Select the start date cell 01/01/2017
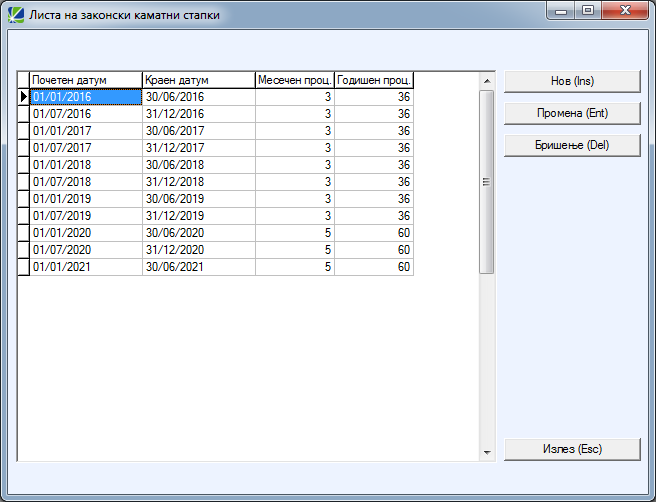Image resolution: width=656 pixels, height=502 pixels. (86, 131)
